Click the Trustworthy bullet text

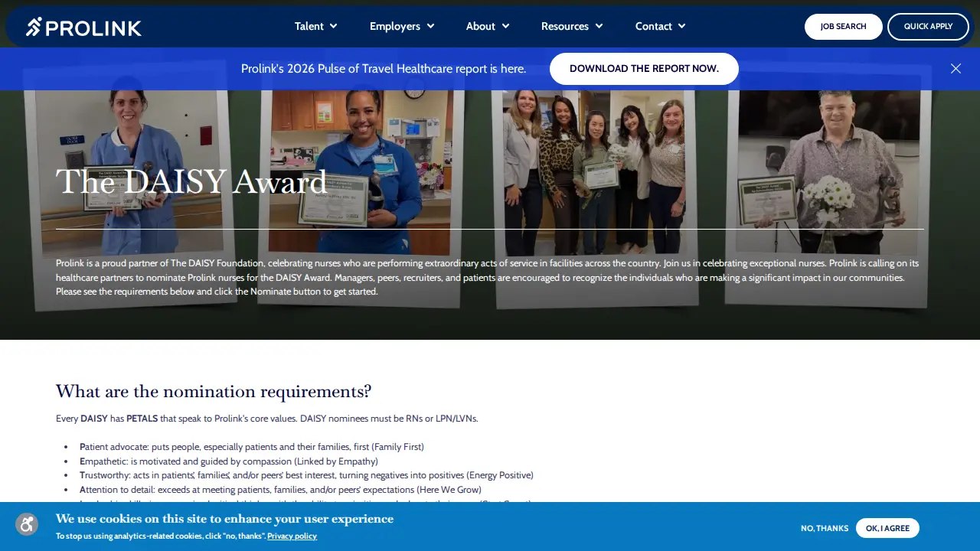(x=306, y=475)
